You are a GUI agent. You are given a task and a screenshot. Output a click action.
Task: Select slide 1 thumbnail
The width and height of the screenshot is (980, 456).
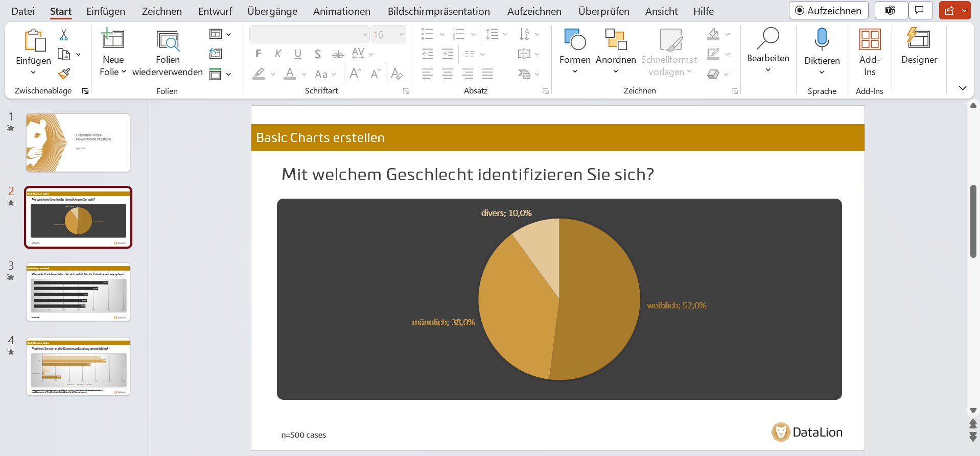[78, 142]
